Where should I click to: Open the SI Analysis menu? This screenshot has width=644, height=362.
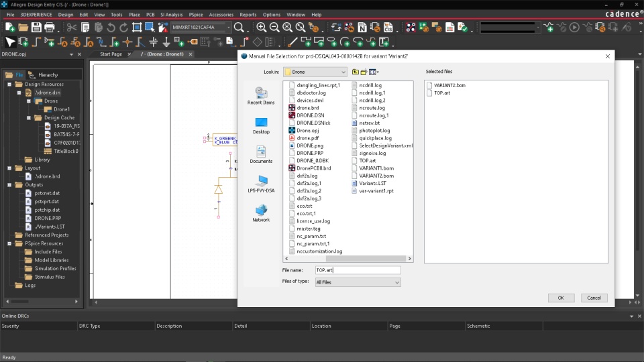pos(171,14)
